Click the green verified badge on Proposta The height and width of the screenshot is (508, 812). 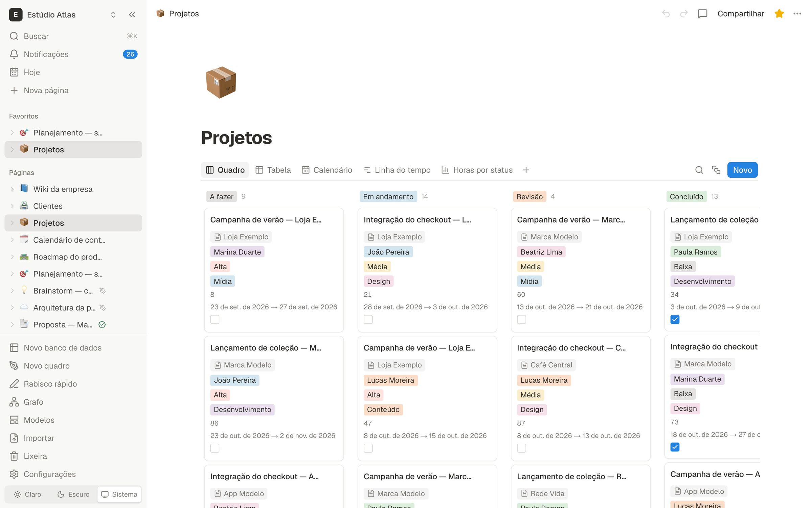102,324
